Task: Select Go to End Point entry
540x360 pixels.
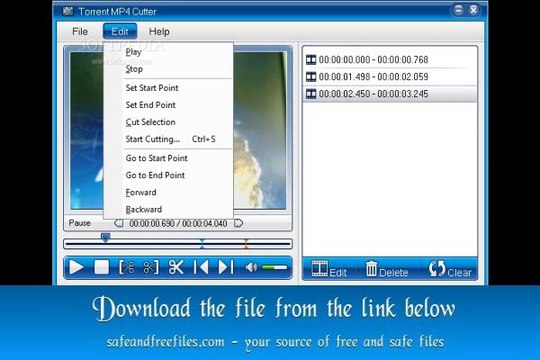Action: coord(169,175)
